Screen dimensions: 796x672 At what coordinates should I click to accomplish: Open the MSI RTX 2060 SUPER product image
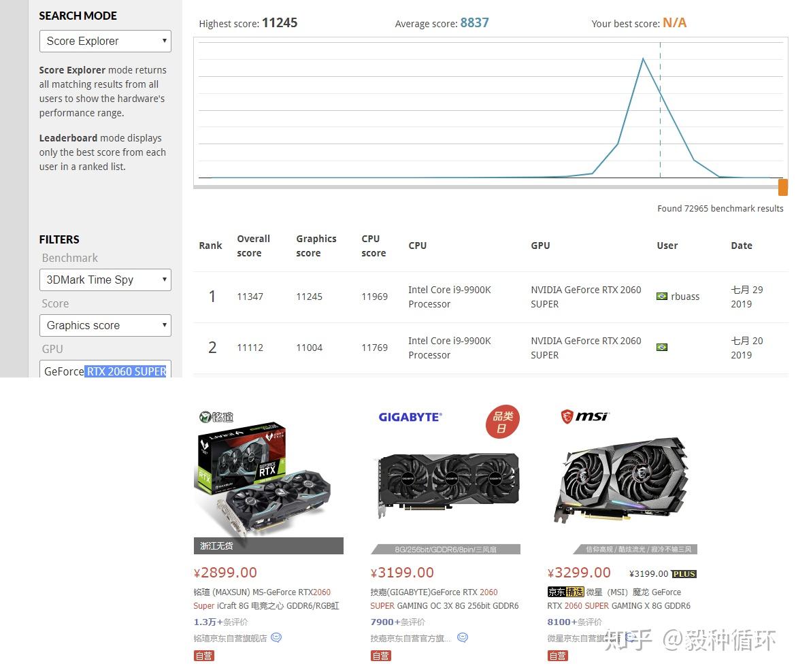click(x=622, y=480)
